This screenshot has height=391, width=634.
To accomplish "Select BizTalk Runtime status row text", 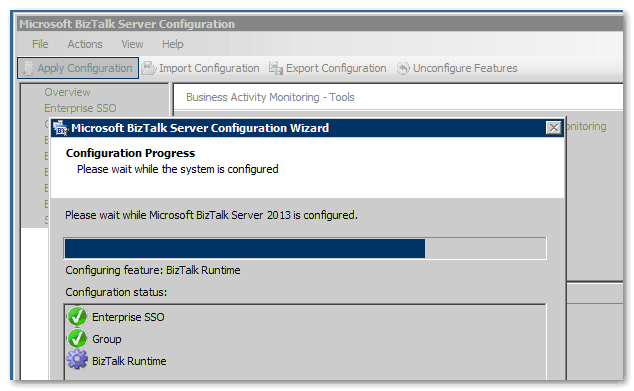I will coord(129,361).
